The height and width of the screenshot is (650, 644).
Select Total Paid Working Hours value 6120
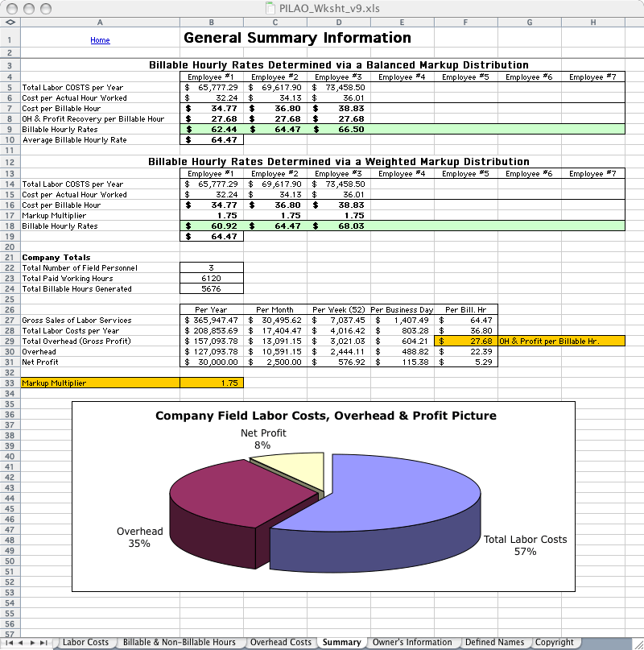[212, 278]
